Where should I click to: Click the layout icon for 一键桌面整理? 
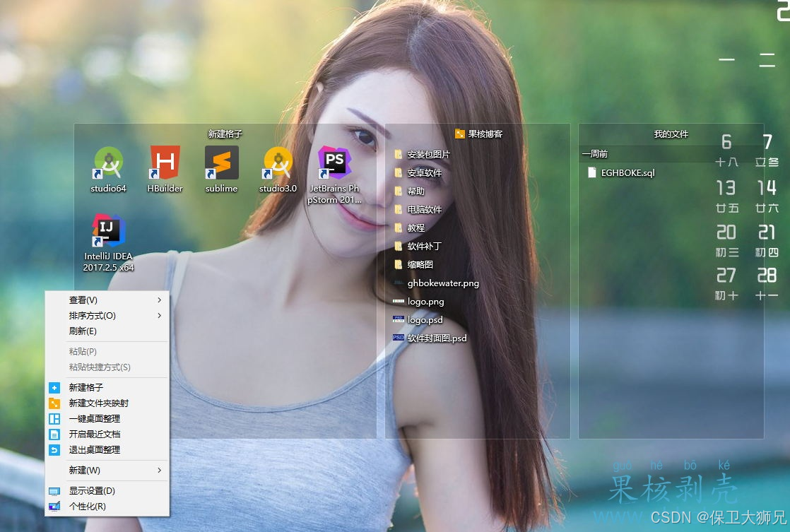click(x=54, y=419)
